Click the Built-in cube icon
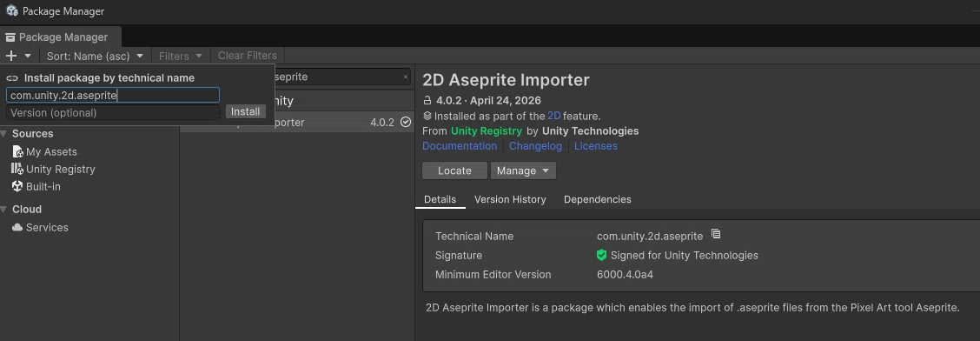Image resolution: width=980 pixels, height=341 pixels. click(17, 186)
